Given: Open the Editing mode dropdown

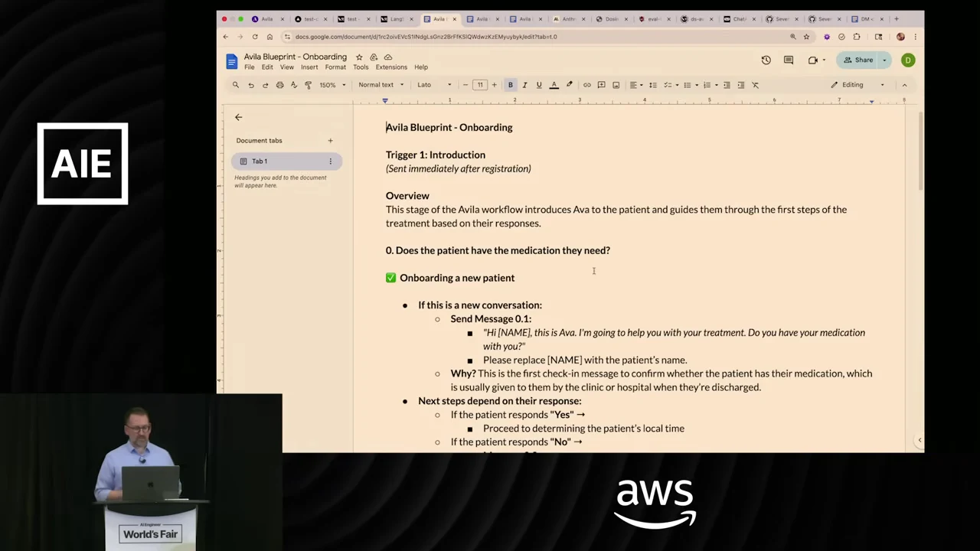Looking at the screenshot, I should (x=857, y=85).
